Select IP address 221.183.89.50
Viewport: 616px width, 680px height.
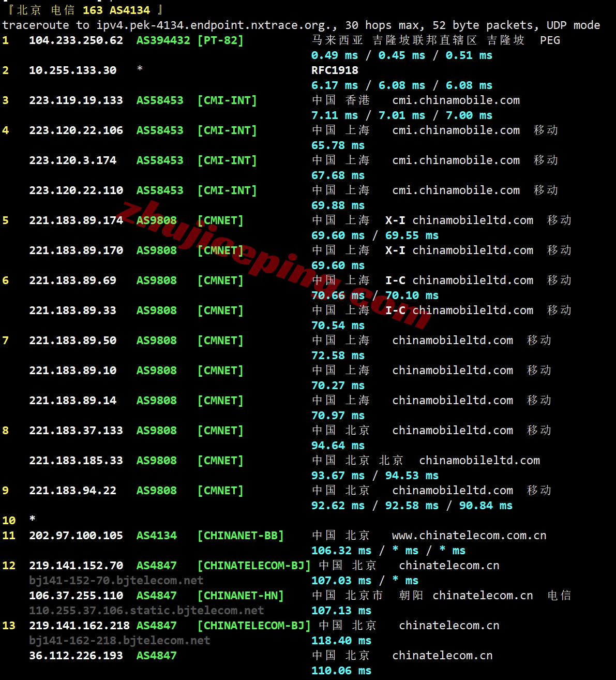(x=73, y=341)
